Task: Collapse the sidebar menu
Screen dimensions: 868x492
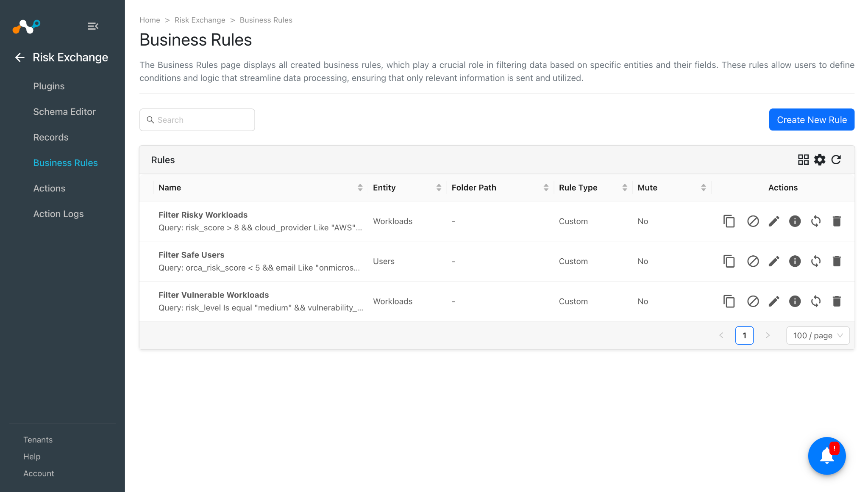Action: pyautogui.click(x=93, y=26)
